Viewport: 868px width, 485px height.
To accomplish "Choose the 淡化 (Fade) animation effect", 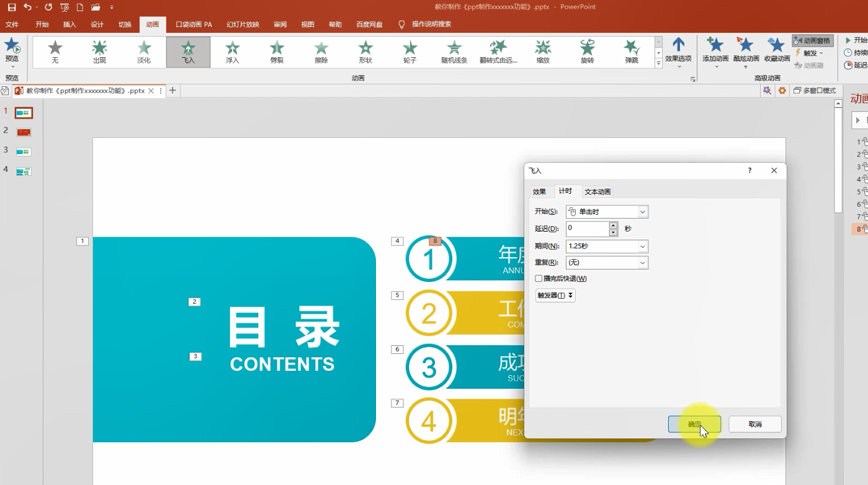I will (x=144, y=52).
